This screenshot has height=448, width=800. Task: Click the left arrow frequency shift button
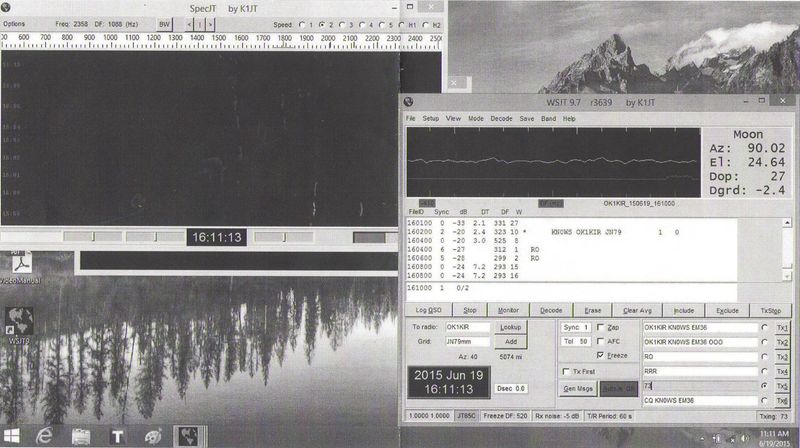189,24
